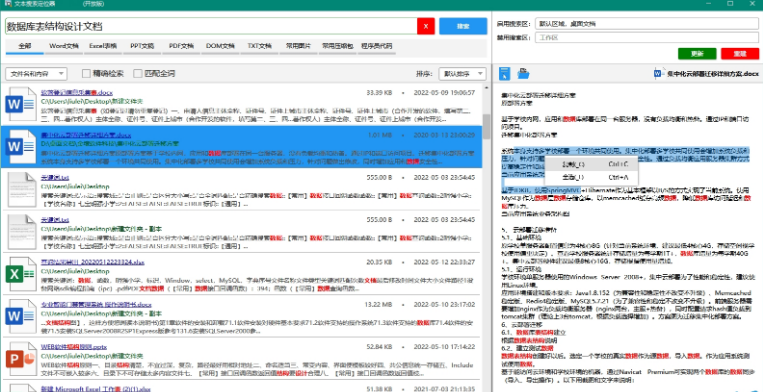
Task: Click the red 重建 button
Action: click(x=740, y=53)
